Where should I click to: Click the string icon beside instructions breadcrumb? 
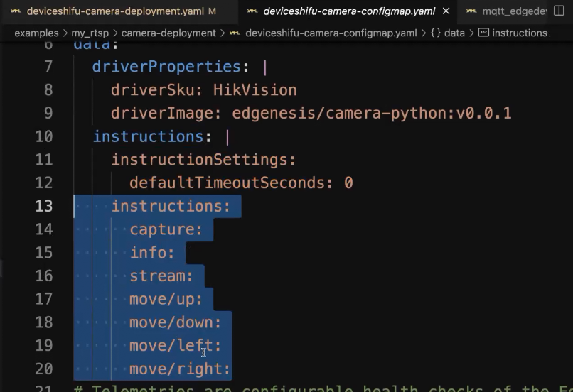click(x=483, y=33)
